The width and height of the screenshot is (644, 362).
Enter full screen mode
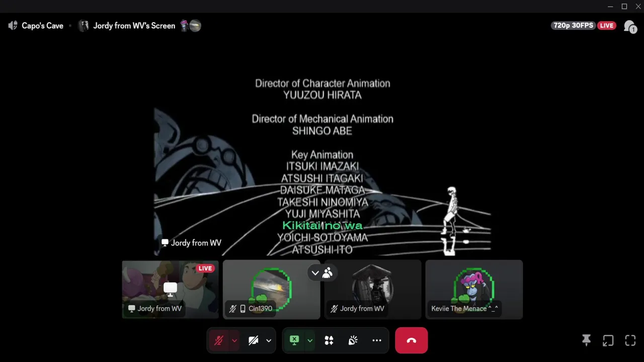coord(630,340)
